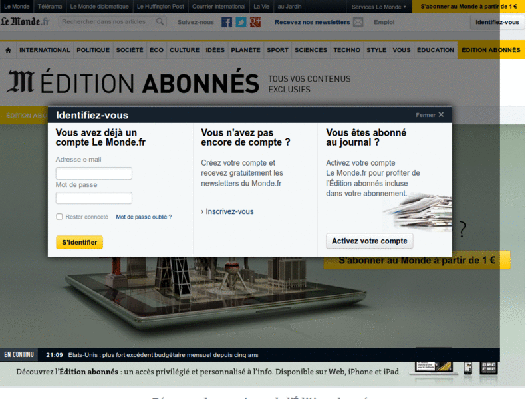Open the Techno section

(346, 50)
